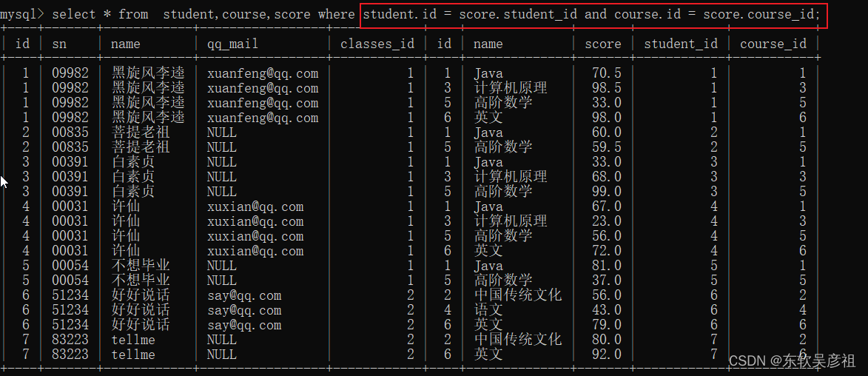
Task: Click the course name '语文'
Action: pyautogui.click(x=488, y=310)
